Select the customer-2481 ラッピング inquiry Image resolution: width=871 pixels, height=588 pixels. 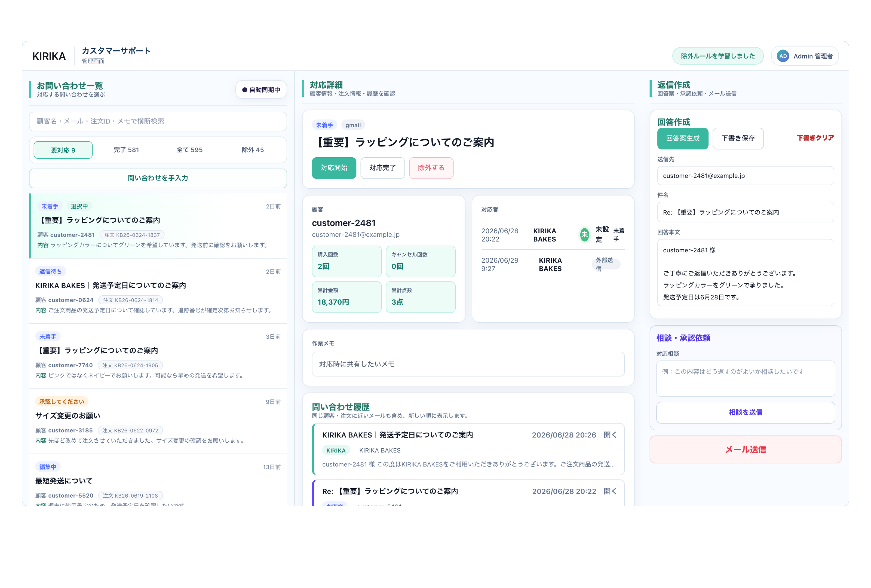pos(158,226)
